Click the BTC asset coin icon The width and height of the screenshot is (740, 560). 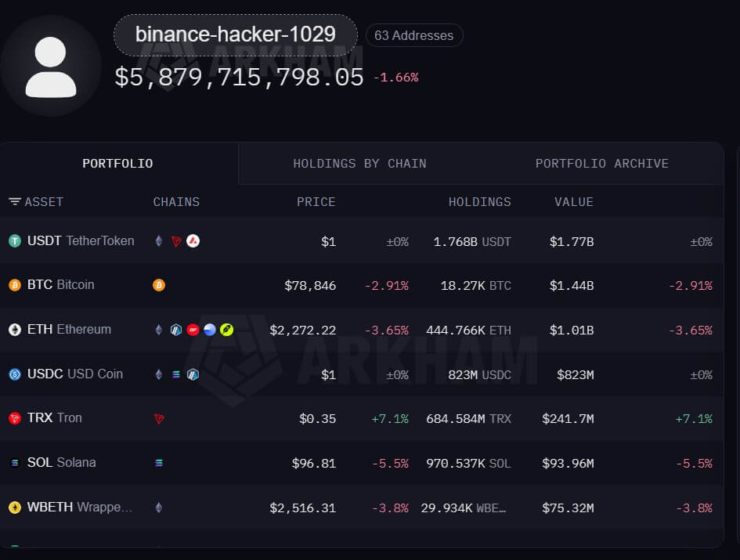tap(15, 285)
